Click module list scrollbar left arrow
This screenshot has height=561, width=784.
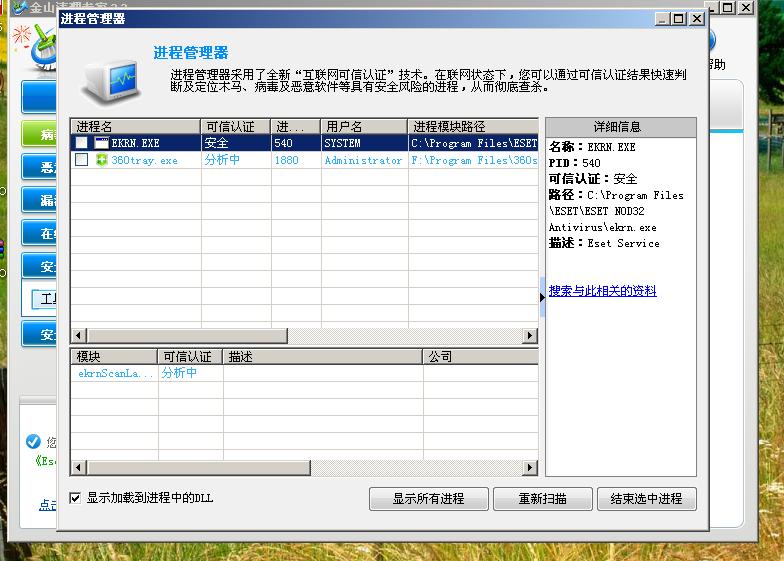coord(78,468)
